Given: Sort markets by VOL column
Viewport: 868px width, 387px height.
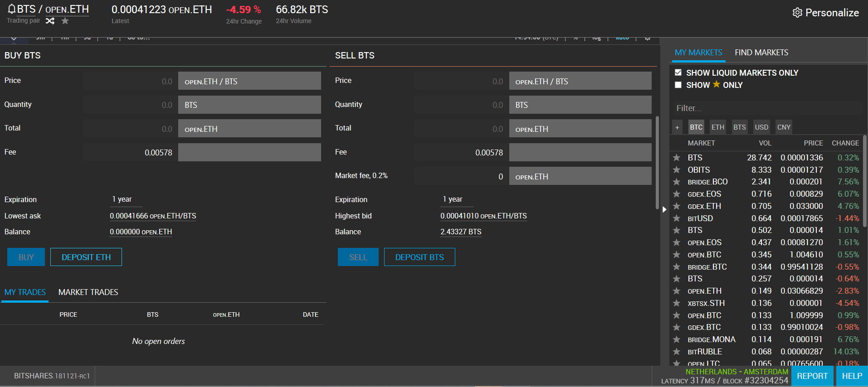Looking at the screenshot, I should coord(765,143).
